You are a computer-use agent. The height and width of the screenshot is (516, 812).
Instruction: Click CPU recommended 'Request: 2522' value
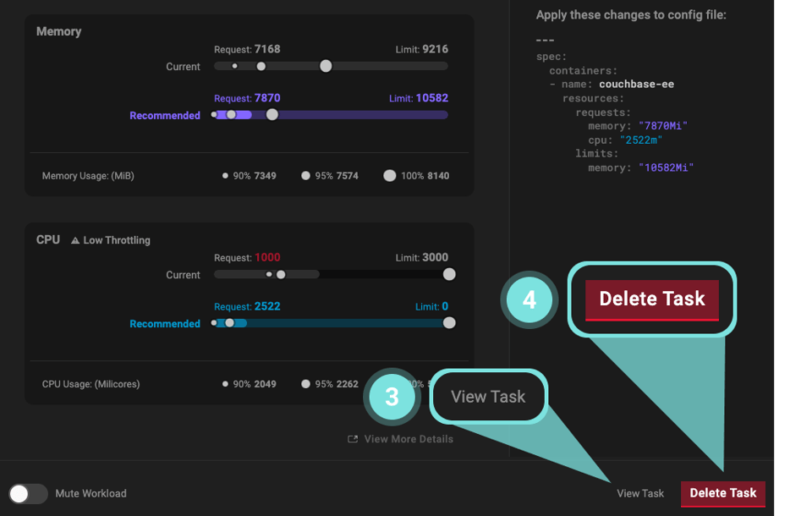[x=247, y=306]
